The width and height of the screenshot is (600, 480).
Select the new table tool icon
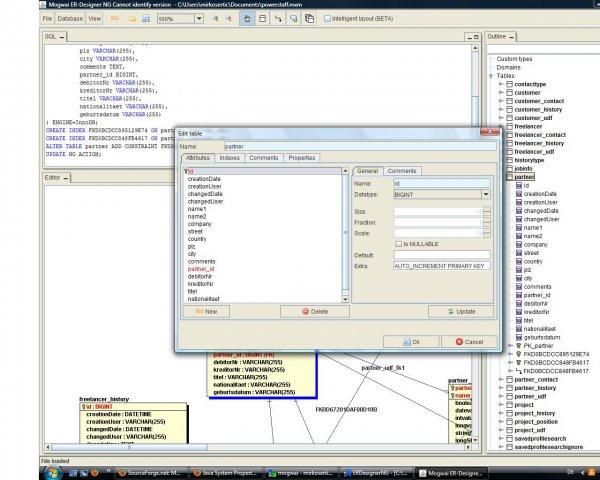coord(262,18)
